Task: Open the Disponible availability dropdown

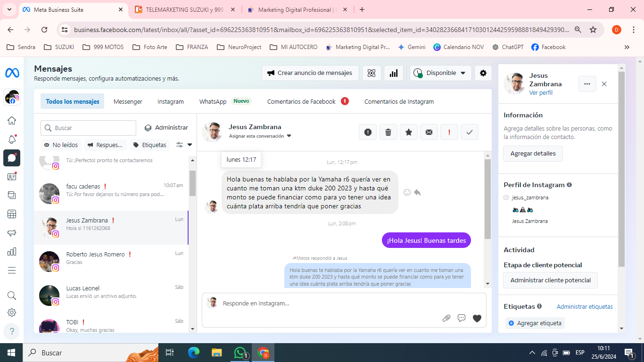Action: tap(440, 73)
